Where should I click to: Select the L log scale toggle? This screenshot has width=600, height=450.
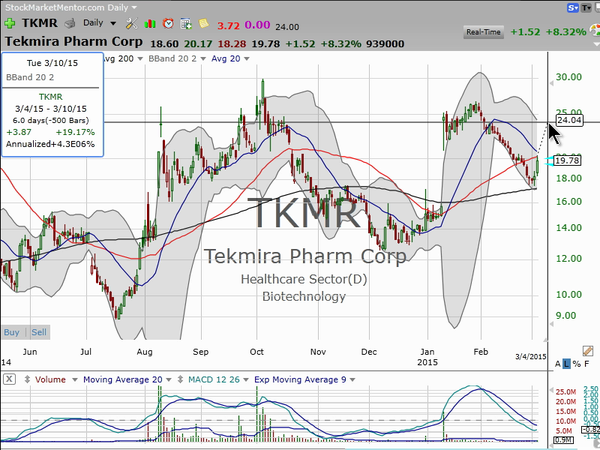566,364
